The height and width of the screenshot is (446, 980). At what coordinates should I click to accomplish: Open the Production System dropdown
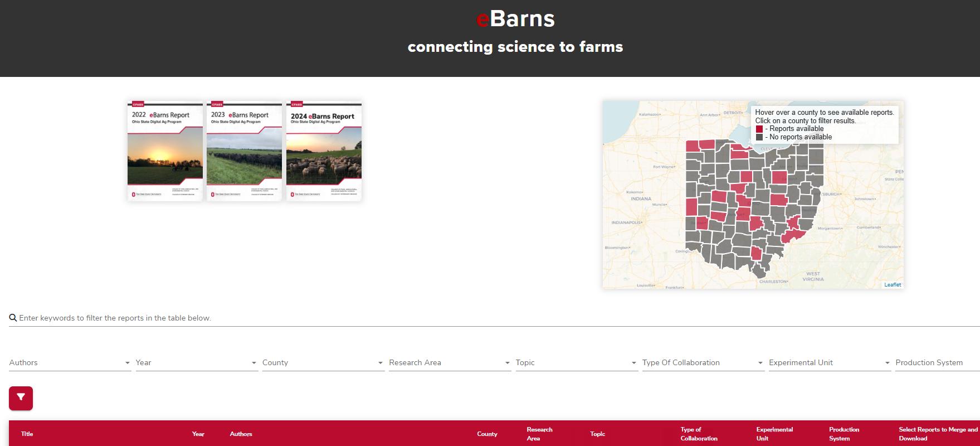pos(938,362)
